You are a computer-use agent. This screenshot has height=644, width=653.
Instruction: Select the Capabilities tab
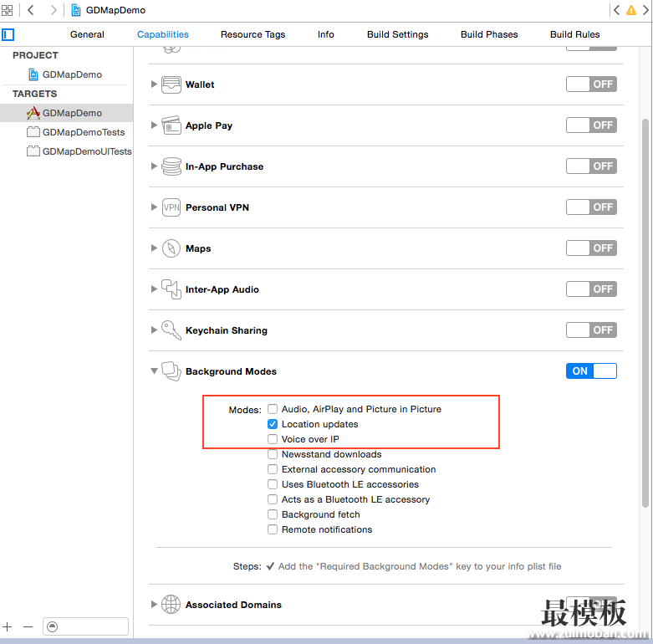(x=163, y=34)
